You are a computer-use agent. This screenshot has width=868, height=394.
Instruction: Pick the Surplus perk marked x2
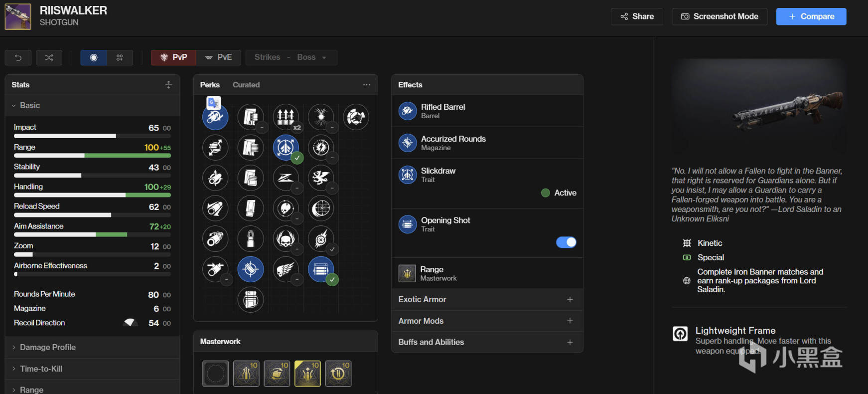(x=286, y=117)
